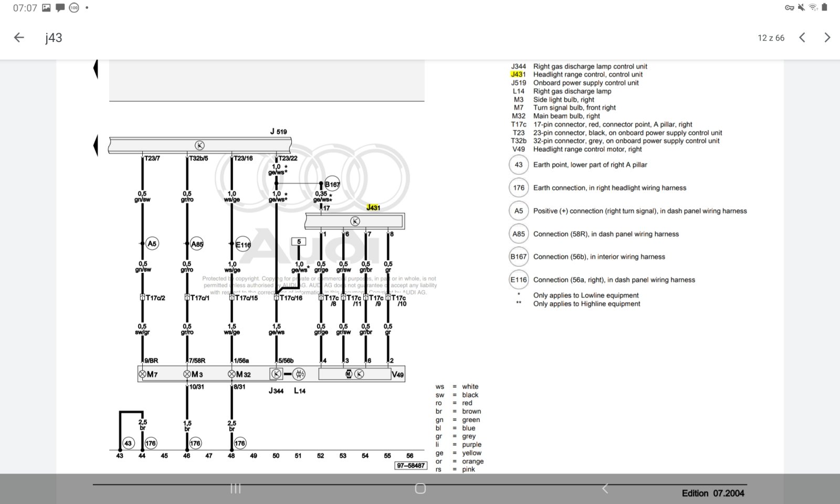Screen dimensions: 840x504
Task: Tap the back arrow next to j43
Action: 19,37
